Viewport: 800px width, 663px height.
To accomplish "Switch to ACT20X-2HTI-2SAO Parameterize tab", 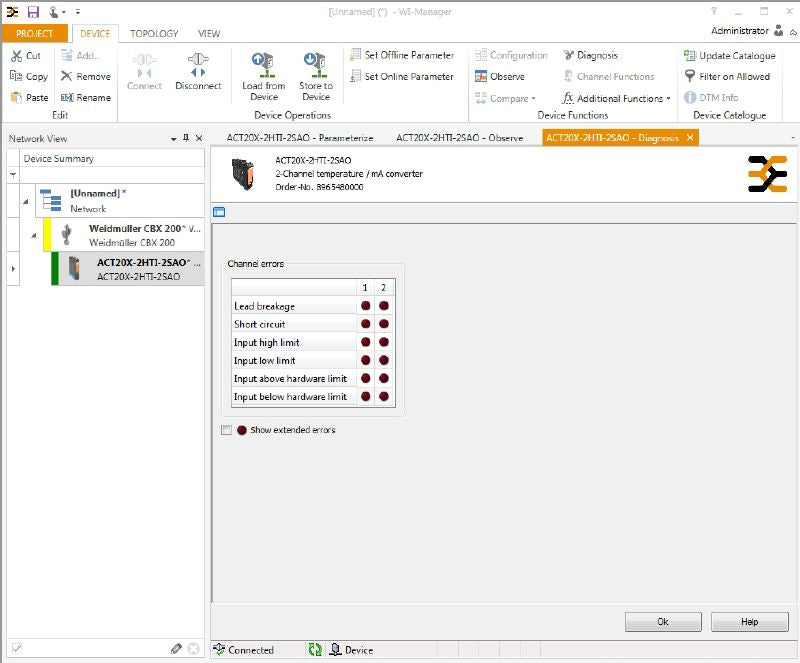I will [298, 138].
